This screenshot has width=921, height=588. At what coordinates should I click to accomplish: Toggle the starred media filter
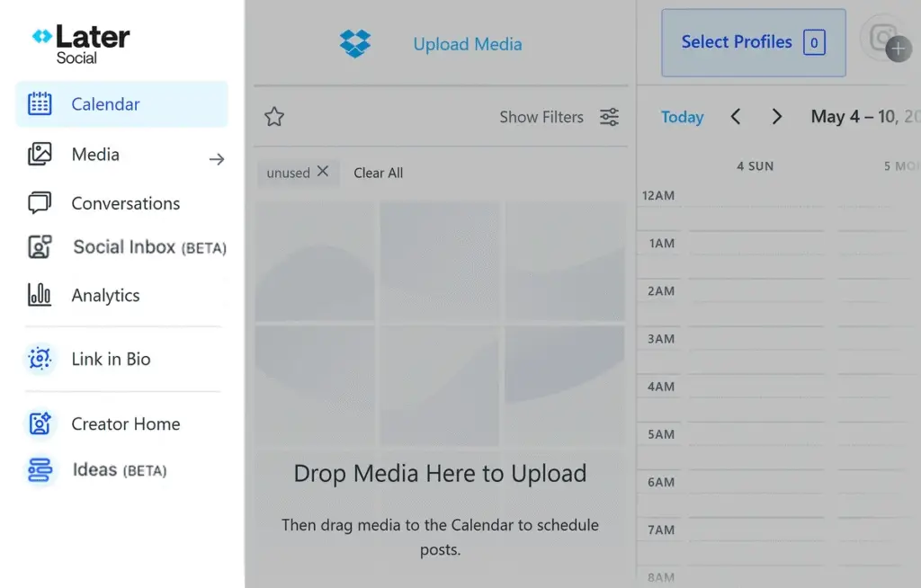[274, 117]
